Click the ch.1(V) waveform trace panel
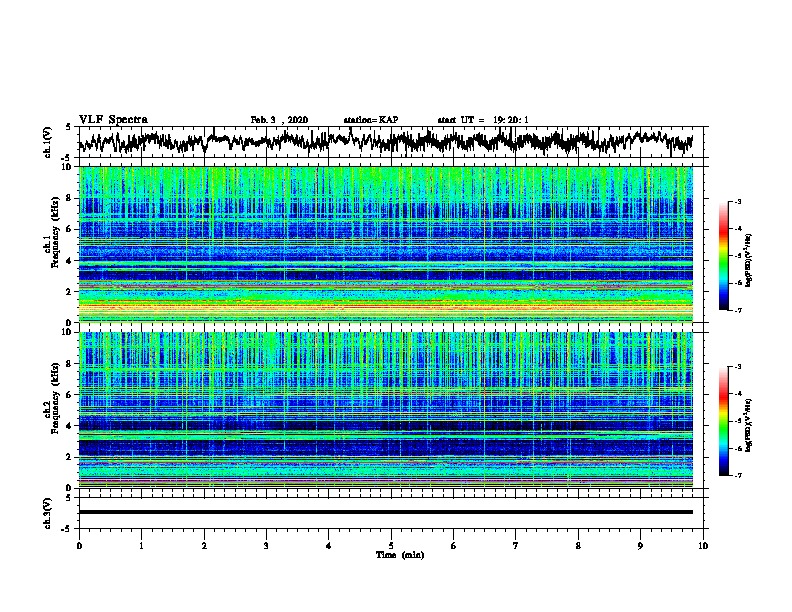The image size is (792, 612). click(393, 142)
